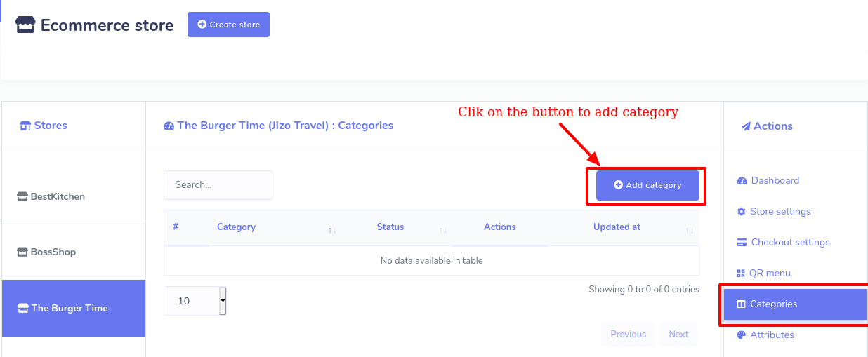The height and width of the screenshot is (357, 868).
Task: Click the Stores panel shop icon
Action: tap(25, 126)
